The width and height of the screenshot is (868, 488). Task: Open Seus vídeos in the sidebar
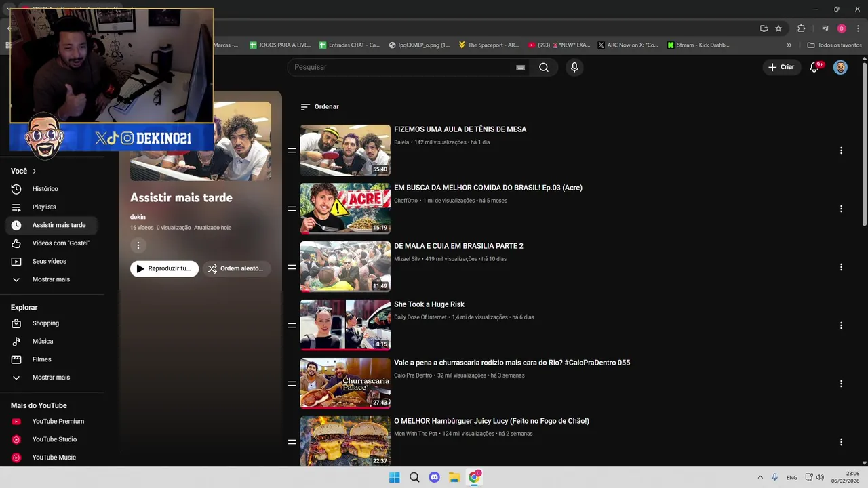point(51,261)
